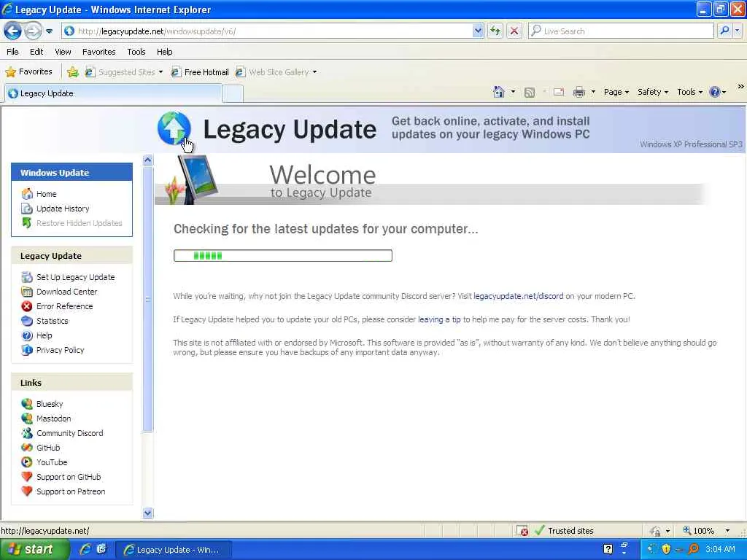Click the Home sidebar link
Screen dimensions: 747x560
[46, 194]
